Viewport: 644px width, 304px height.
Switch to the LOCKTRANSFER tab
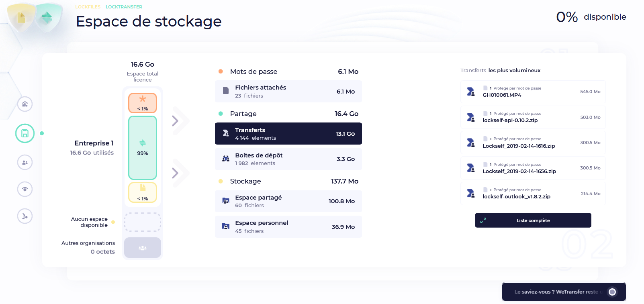click(x=124, y=7)
